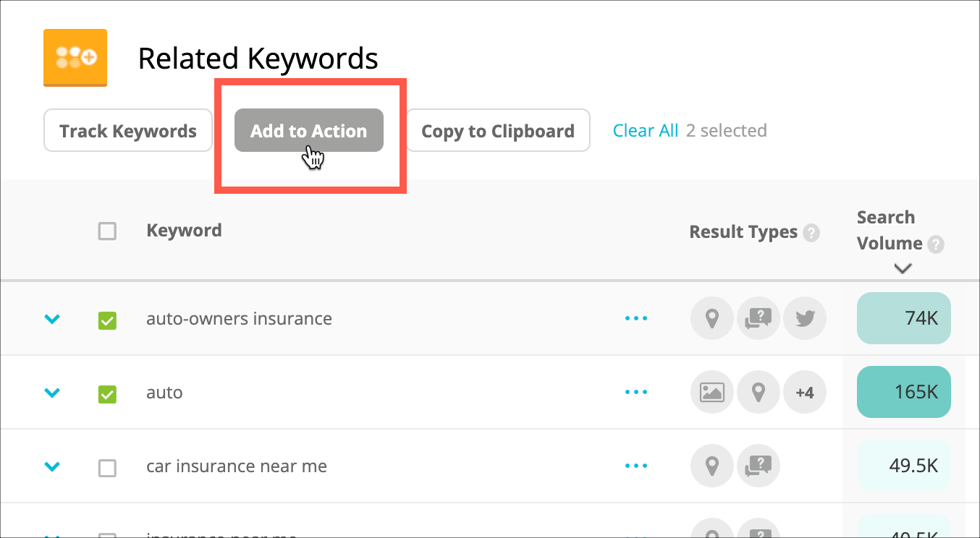Expand the auto keyword row chevron

pos(51,393)
